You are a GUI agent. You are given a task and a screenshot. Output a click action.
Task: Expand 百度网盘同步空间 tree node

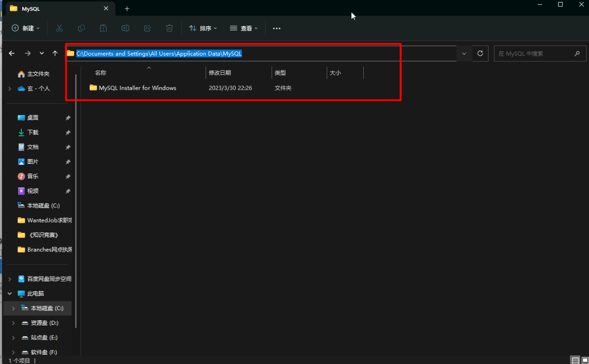pos(10,279)
